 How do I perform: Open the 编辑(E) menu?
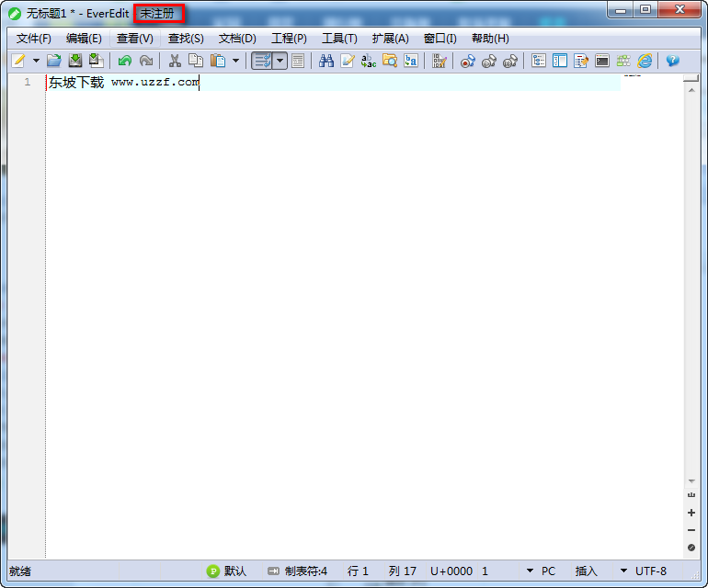click(x=84, y=39)
